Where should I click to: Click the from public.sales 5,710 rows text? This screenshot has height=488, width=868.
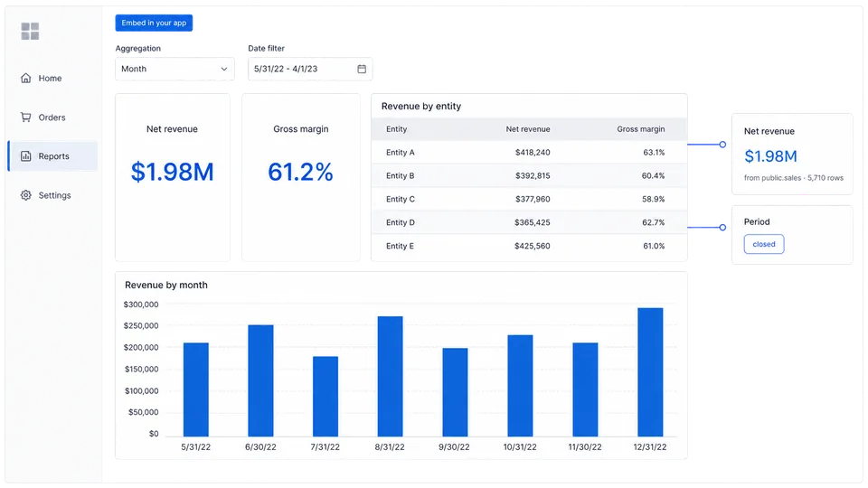pos(794,178)
